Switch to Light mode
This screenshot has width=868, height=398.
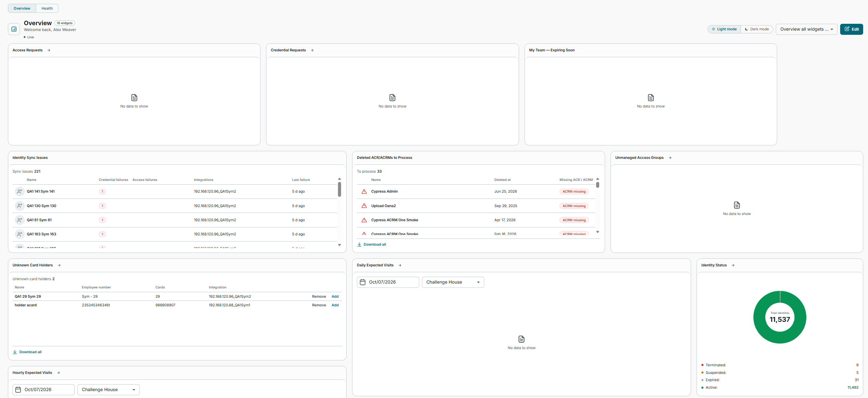click(724, 29)
